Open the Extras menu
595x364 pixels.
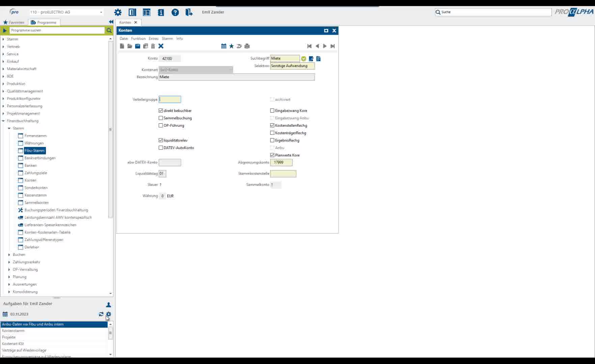[x=153, y=38]
